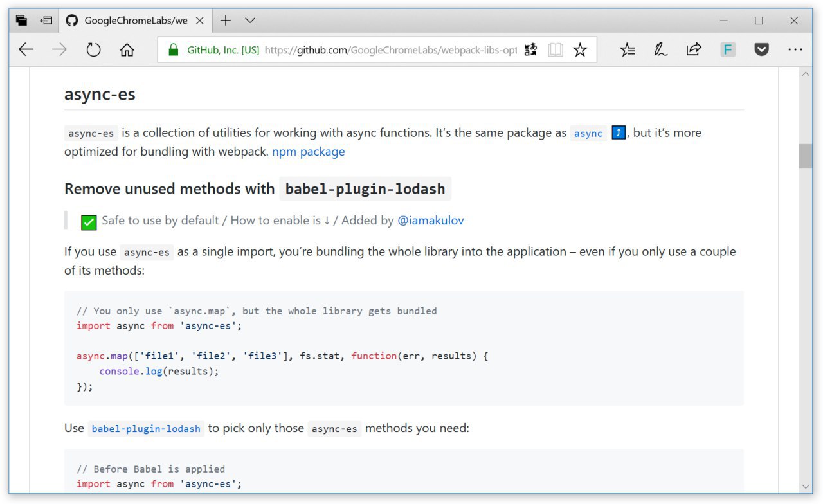823x504 pixels.
Task: Click the forward navigation arrow
Action: point(59,50)
